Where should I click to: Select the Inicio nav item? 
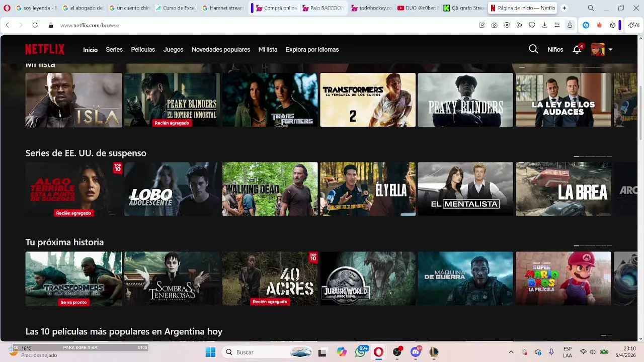[91, 50]
